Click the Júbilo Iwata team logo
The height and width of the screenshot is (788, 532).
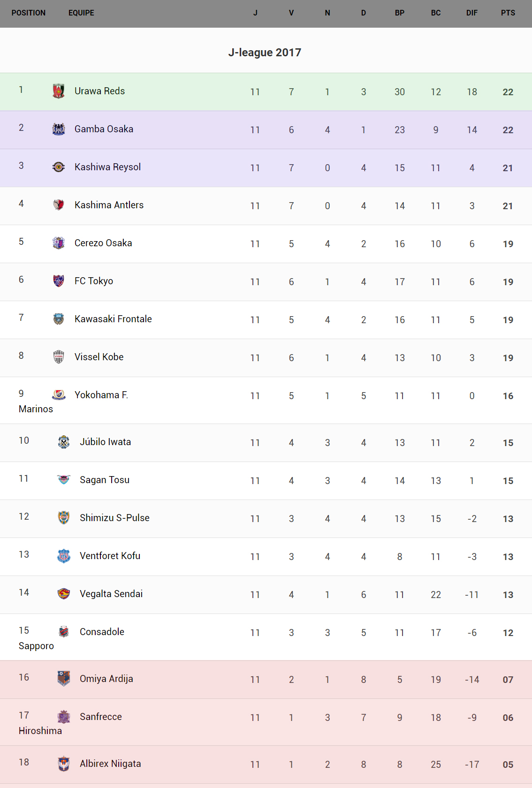coord(64,442)
